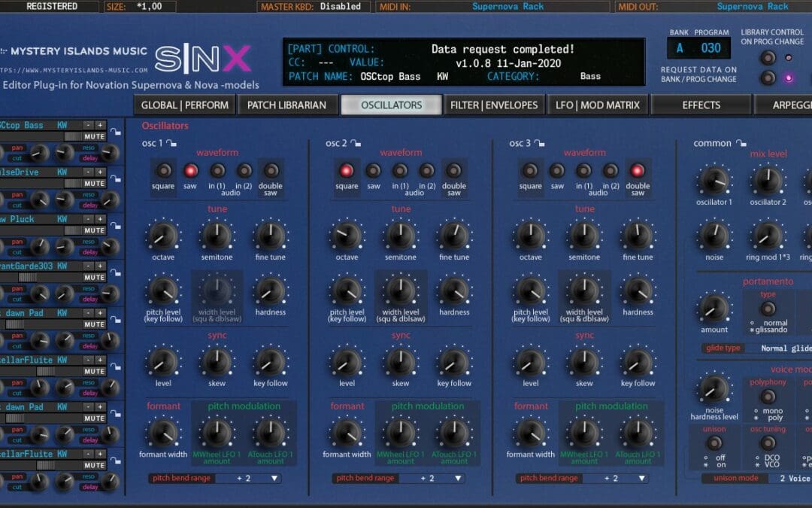
Task: Mute the OSCtop Bass part
Action: coord(94,137)
